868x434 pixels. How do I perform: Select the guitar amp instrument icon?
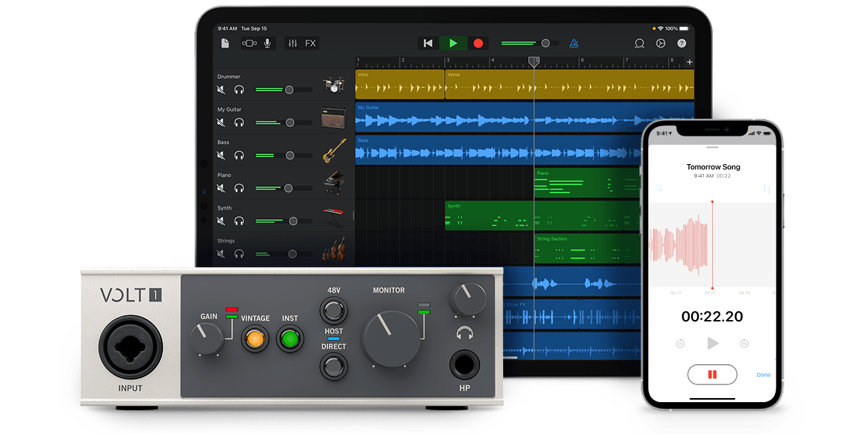click(x=333, y=118)
